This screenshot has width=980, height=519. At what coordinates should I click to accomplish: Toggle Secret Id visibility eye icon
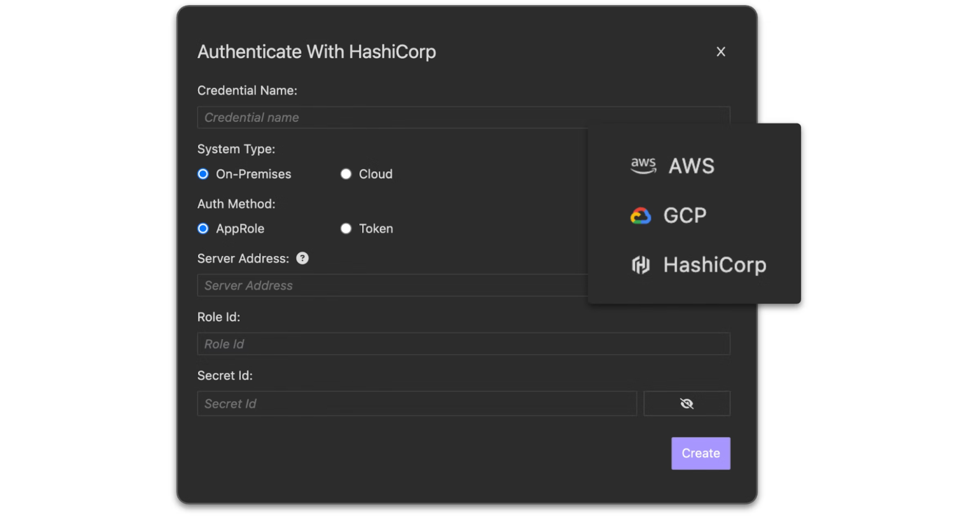click(687, 403)
